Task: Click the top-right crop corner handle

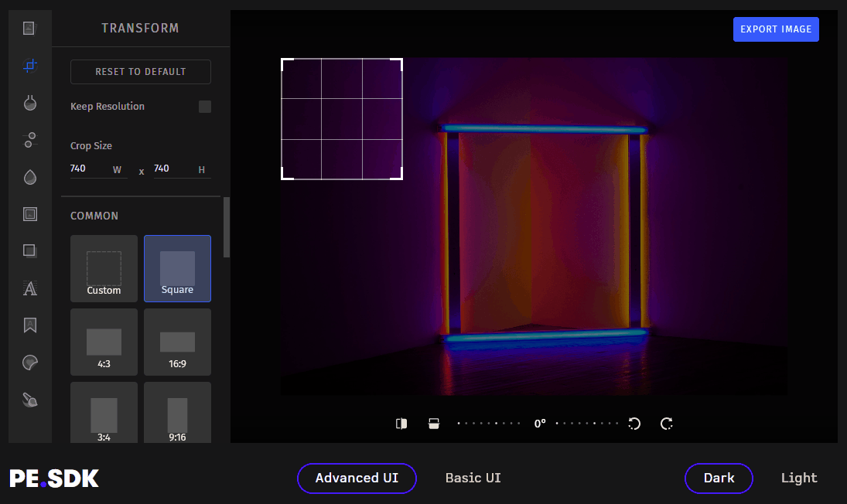Action: (x=398, y=63)
